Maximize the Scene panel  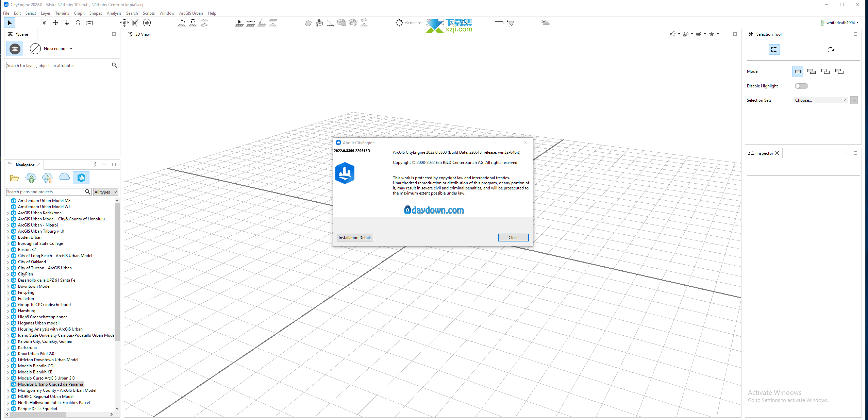(x=114, y=34)
